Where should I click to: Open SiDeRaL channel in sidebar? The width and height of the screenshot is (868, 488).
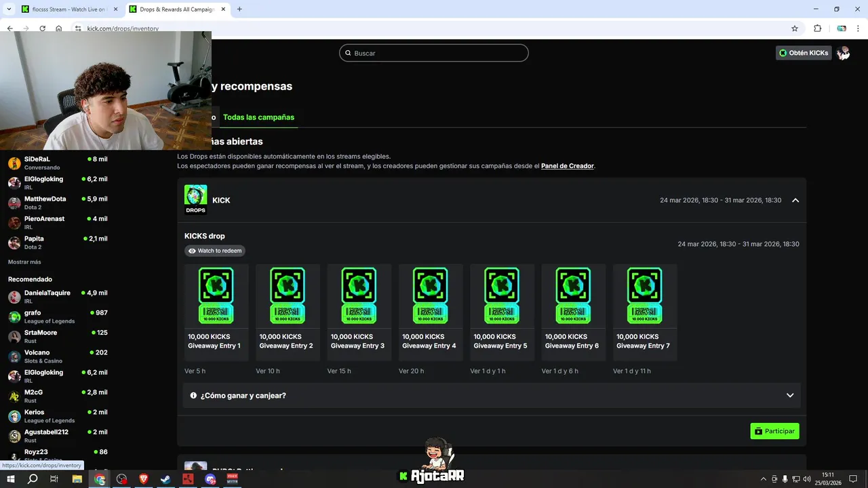[x=58, y=163]
